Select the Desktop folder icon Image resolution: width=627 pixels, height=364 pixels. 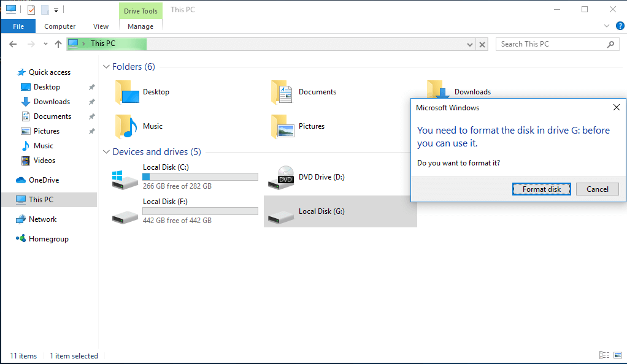[x=127, y=93]
